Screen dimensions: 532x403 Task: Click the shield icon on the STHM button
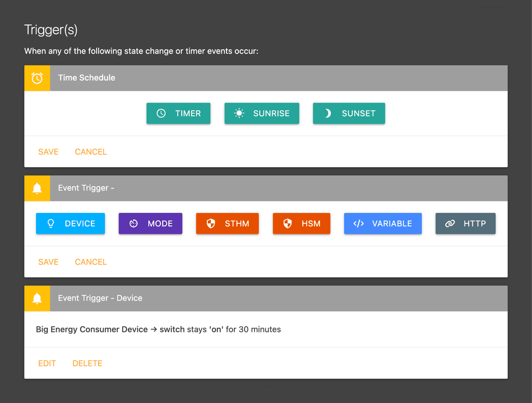[210, 223]
